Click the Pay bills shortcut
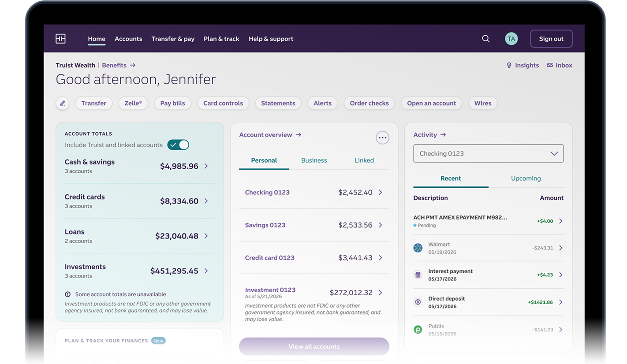The width and height of the screenshot is (627, 364). click(172, 103)
